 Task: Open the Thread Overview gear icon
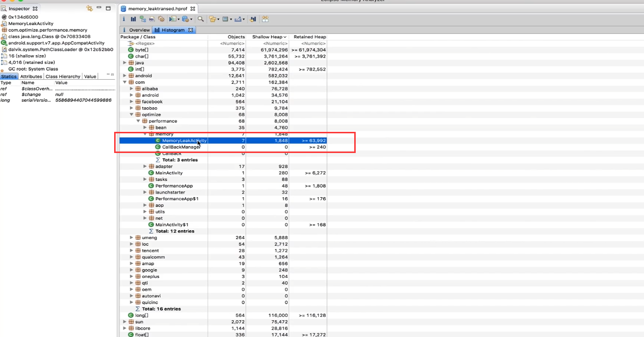[x=162, y=19]
